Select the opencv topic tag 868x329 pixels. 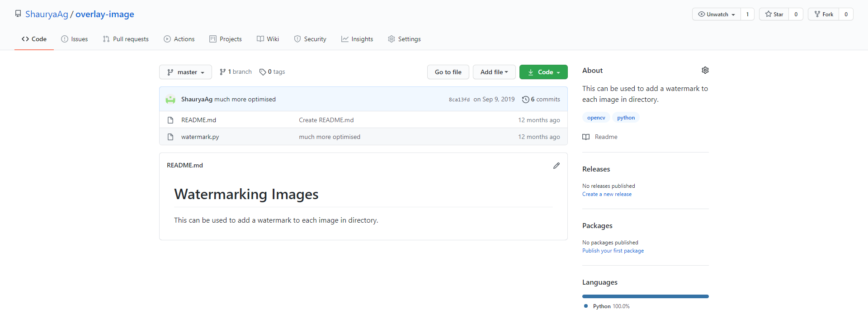[x=596, y=118]
